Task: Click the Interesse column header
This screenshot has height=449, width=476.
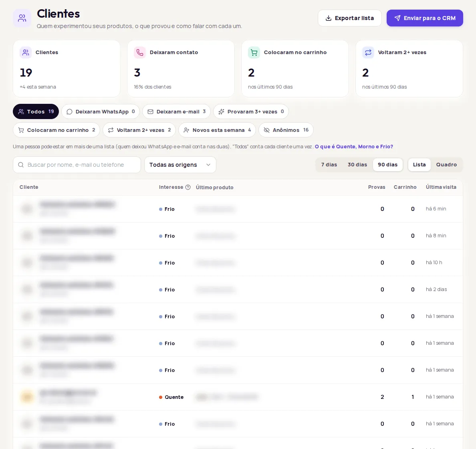Action: [x=171, y=187]
